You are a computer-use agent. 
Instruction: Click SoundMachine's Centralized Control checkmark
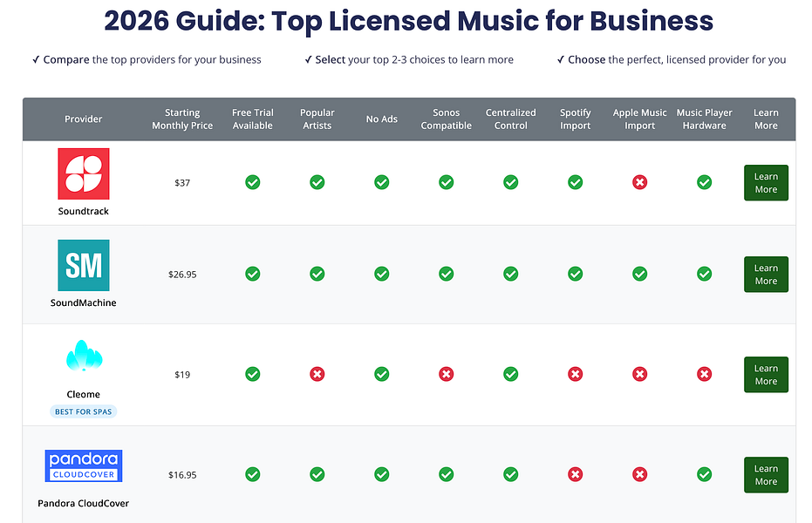(510, 274)
